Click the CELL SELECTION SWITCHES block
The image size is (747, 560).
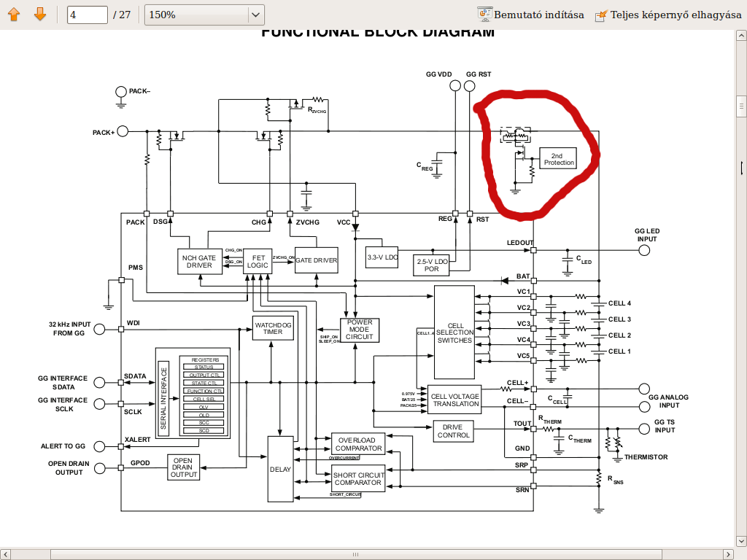pos(454,332)
